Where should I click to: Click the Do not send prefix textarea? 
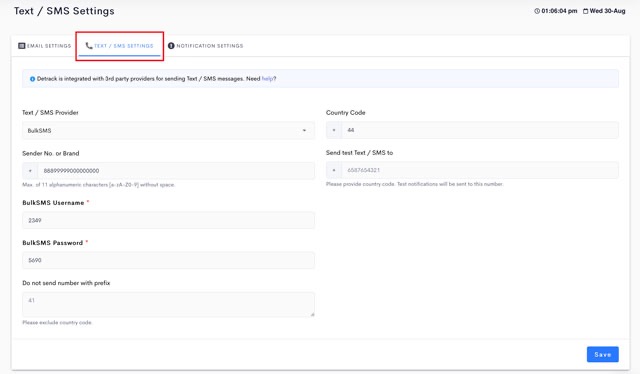coord(168,304)
